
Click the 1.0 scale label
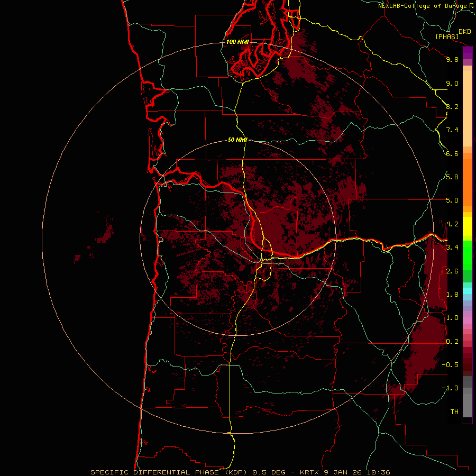tap(452, 318)
